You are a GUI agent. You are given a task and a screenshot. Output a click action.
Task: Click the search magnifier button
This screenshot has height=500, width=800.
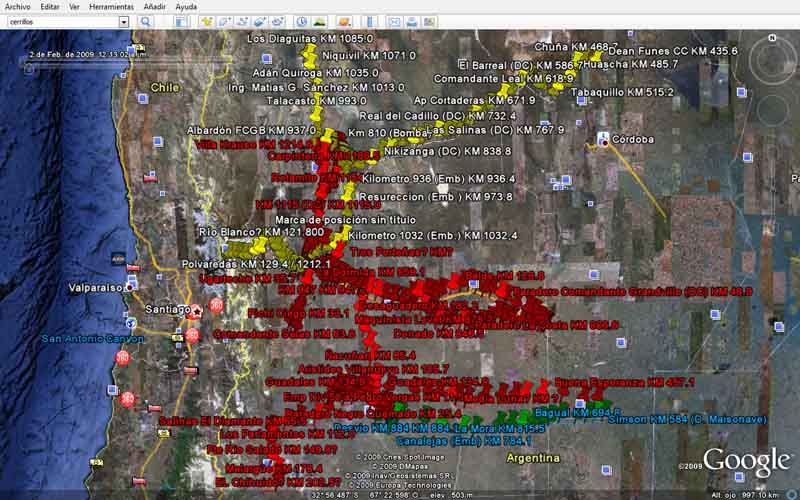(146, 21)
